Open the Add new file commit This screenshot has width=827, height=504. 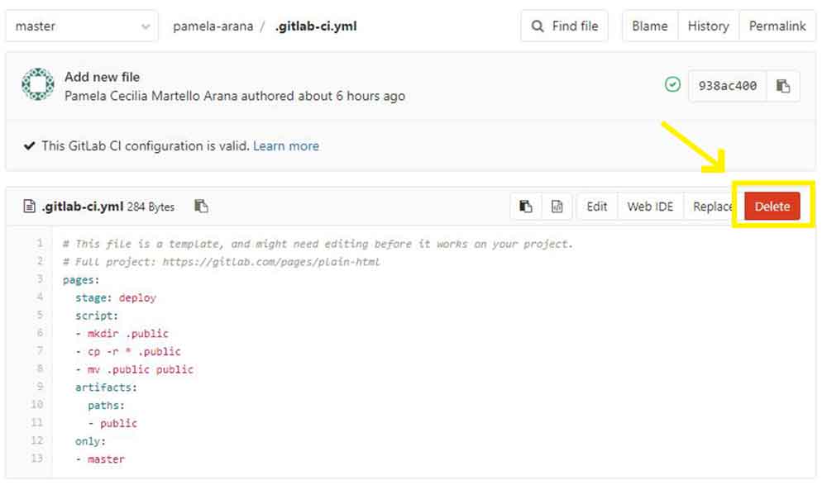(x=102, y=77)
